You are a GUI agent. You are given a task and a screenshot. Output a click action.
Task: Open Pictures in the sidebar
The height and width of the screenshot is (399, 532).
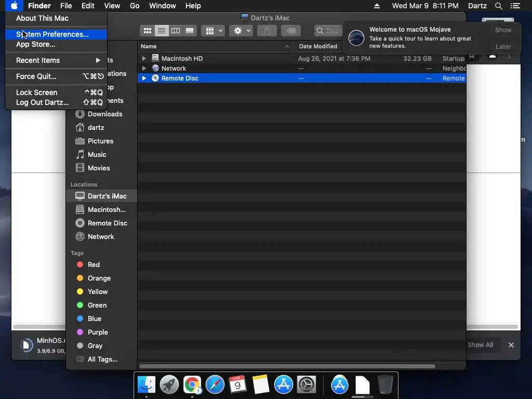click(101, 141)
